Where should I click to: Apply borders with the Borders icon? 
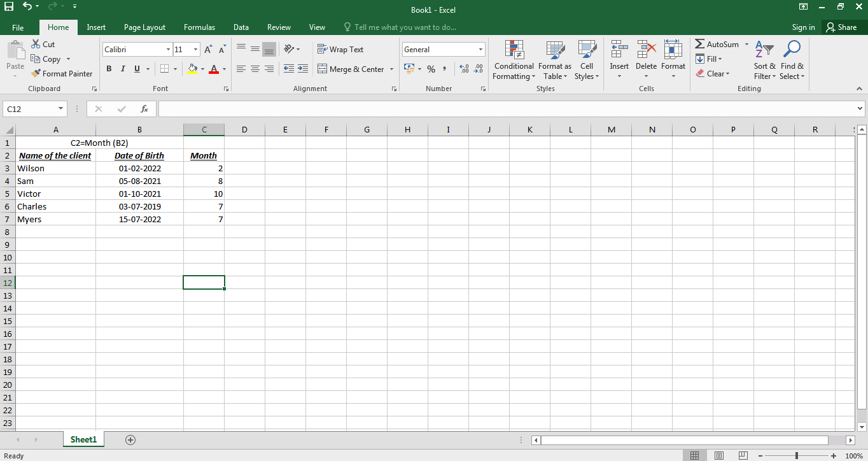164,69
